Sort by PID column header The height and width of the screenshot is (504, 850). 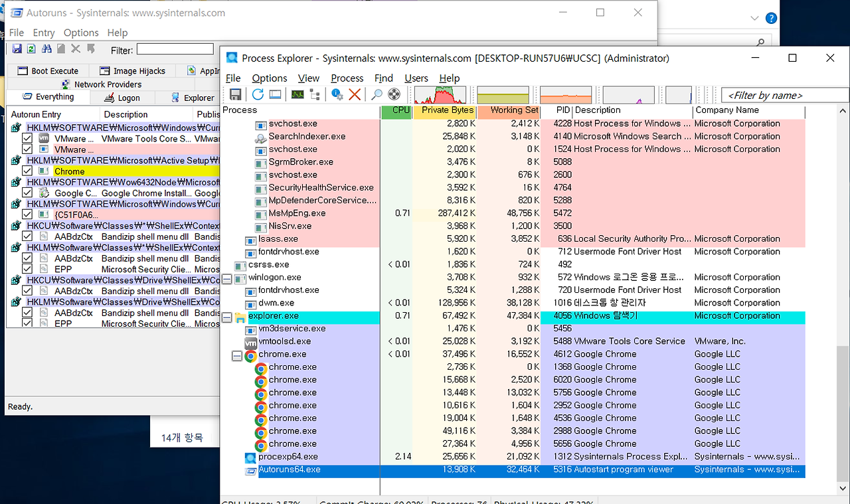click(556, 110)
